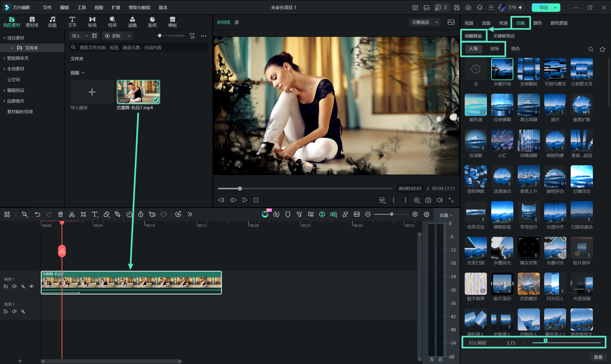Screen dimensions: 611x364
Task: Open the 导入 import dropdown arrow
Action: click(86, 36)
